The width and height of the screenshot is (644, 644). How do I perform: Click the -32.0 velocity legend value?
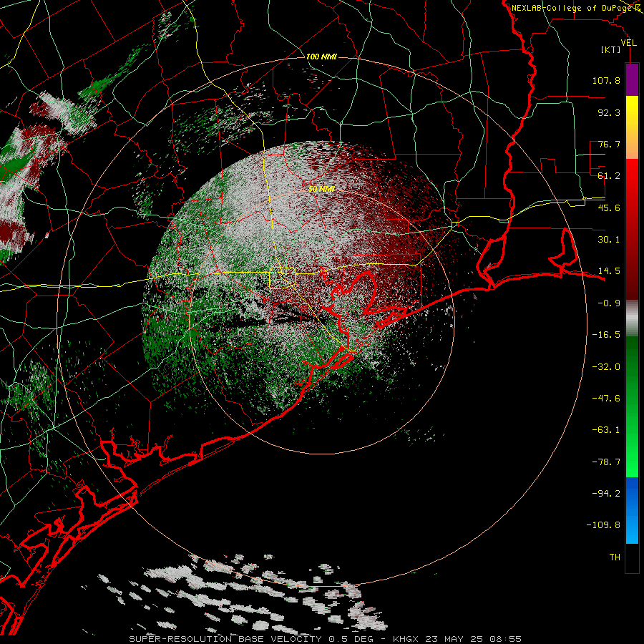[606, 367]
